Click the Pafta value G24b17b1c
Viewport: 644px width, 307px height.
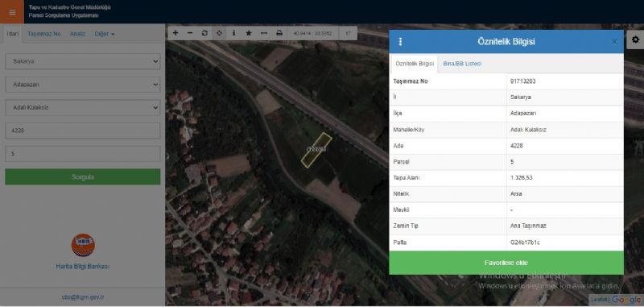point(525,243)
